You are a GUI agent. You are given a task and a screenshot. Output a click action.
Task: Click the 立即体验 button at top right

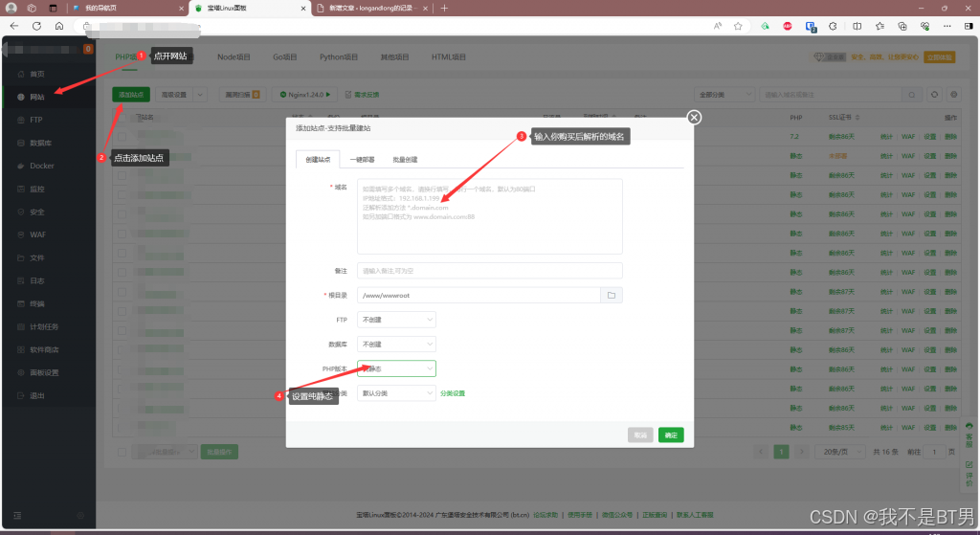point(940,56)
